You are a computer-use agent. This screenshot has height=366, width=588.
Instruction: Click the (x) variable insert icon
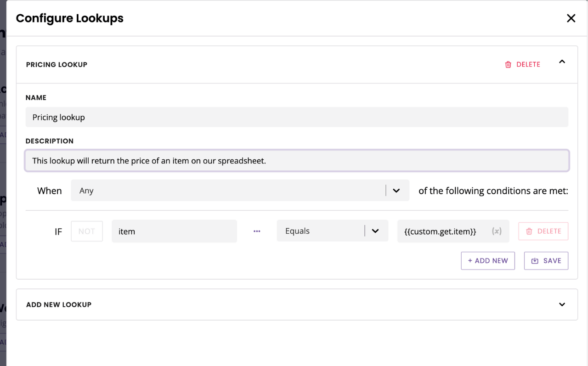point(497,231)
